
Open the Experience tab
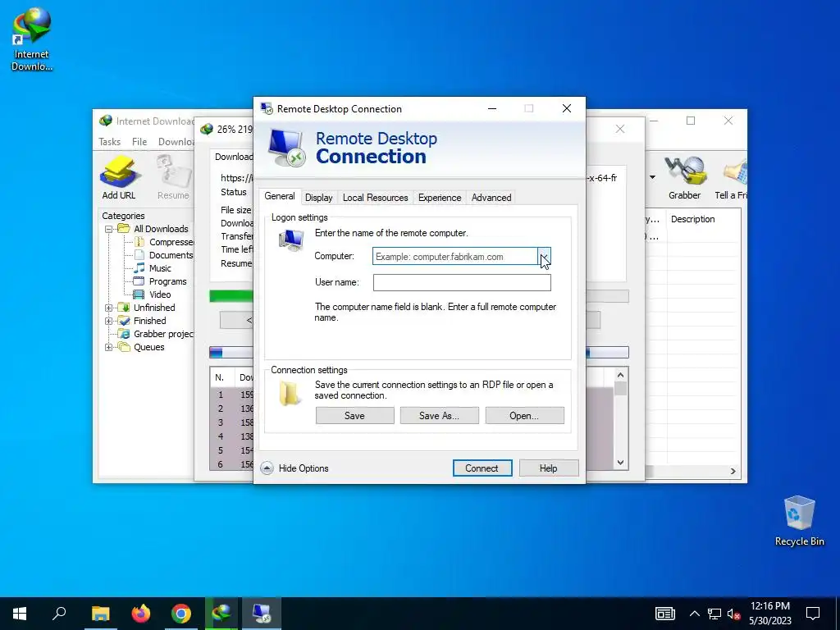440,198
